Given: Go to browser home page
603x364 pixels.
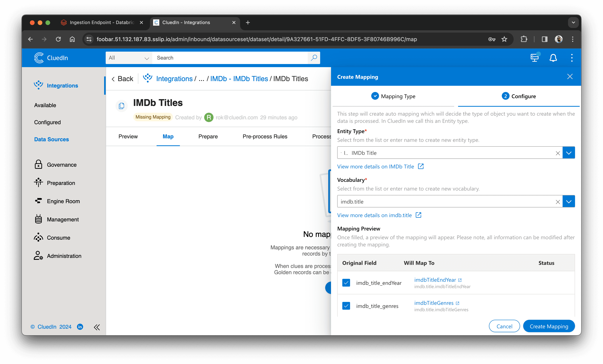Looking at the screenshot, I should point(72,39).
